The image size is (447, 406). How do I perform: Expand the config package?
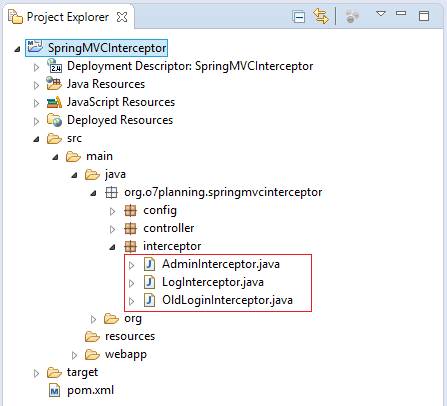112,211
